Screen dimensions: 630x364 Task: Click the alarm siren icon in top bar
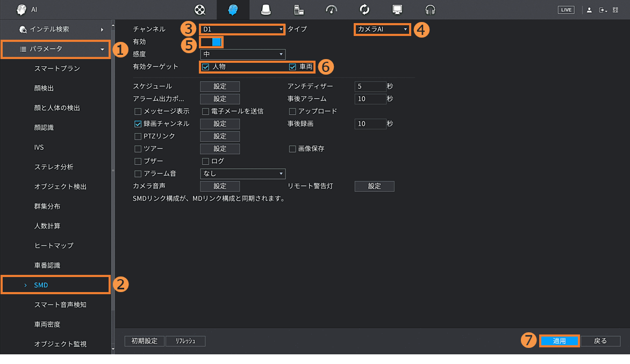click(266, 10)
